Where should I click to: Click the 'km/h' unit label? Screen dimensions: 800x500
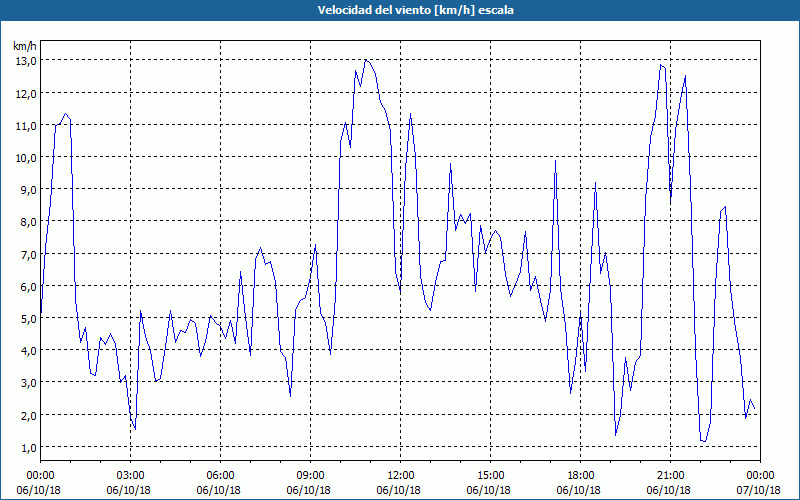click(x=24, y=46)
